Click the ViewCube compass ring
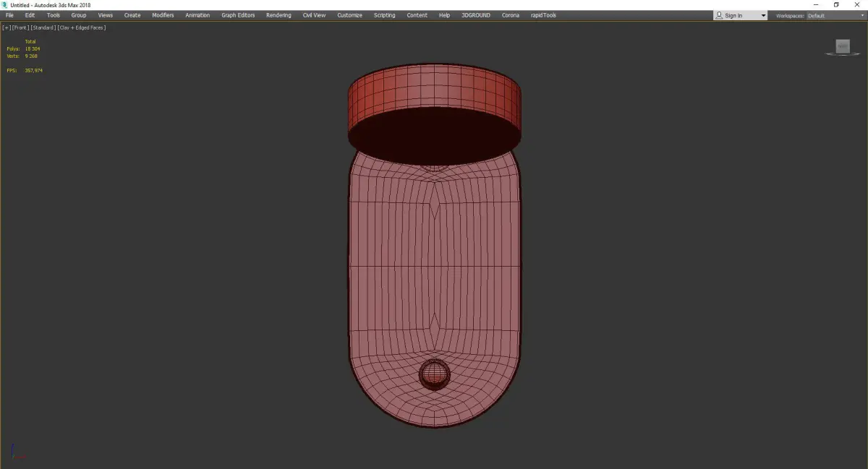Image resolution: width=868 pixels, height=469 pixels. [843, 54]
